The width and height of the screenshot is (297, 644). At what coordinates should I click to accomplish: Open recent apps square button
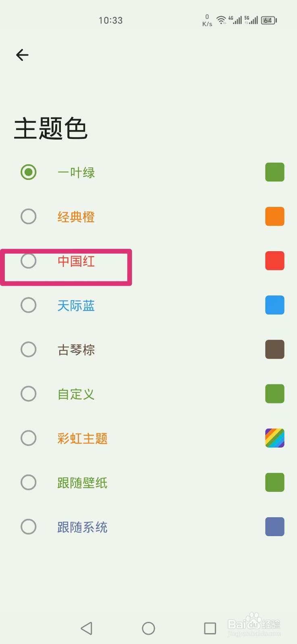click(210, 628)
